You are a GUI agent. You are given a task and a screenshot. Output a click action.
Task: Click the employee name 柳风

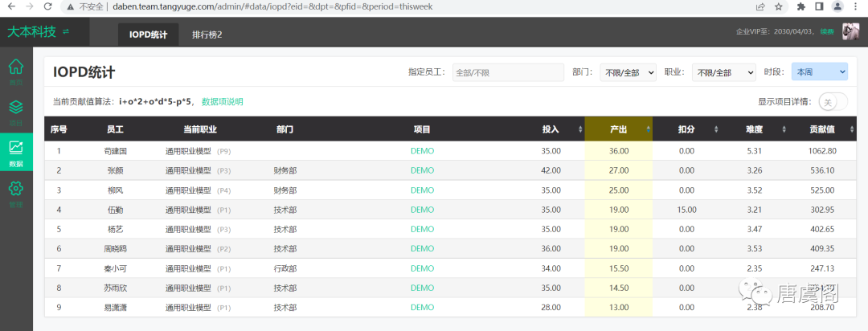115,190
